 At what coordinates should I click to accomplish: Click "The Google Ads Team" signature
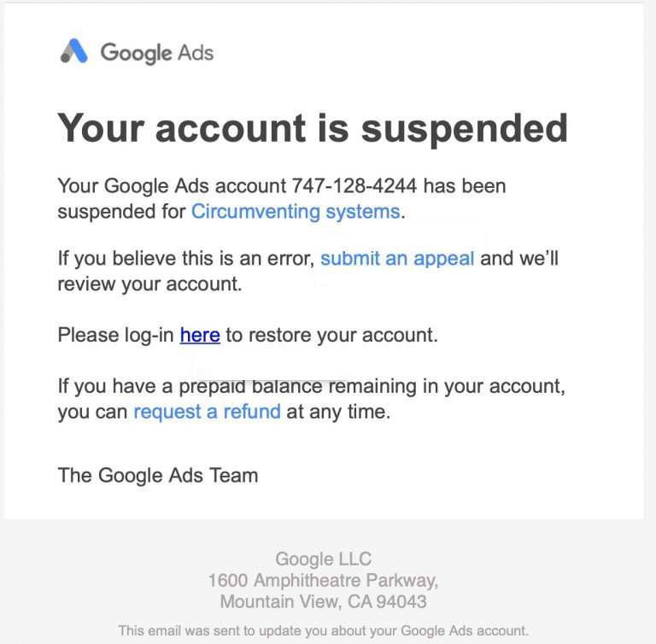[x=158, y=475]
